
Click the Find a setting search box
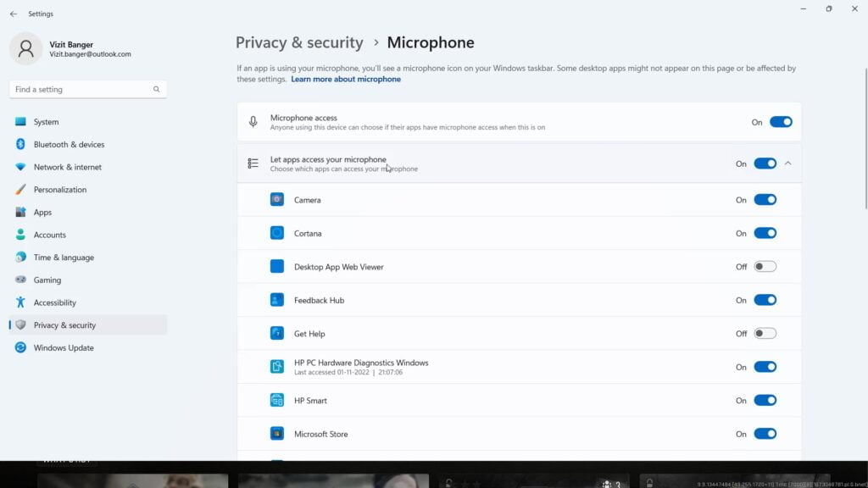[x=88, y=89]
